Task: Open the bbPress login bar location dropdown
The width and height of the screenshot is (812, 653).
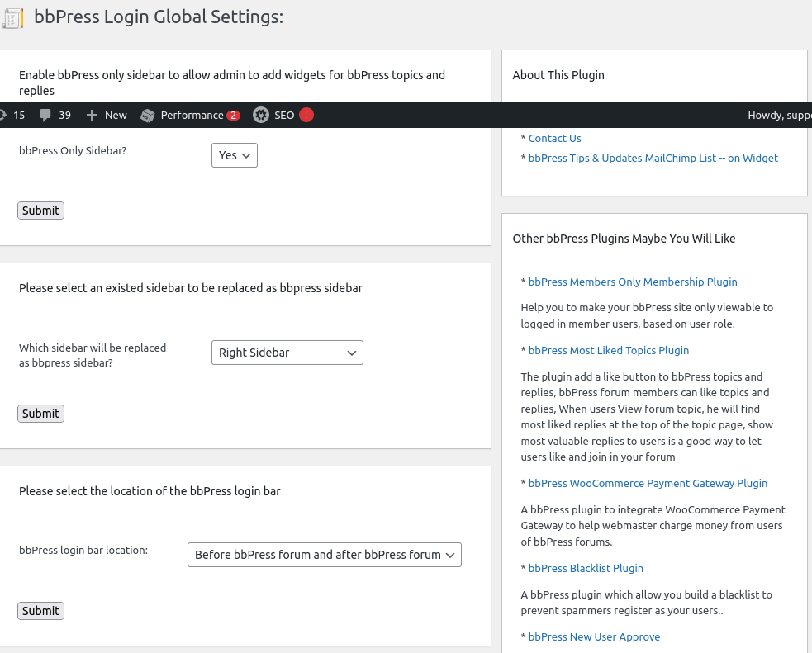Action: pyautogui.click(x=325, y=555)
